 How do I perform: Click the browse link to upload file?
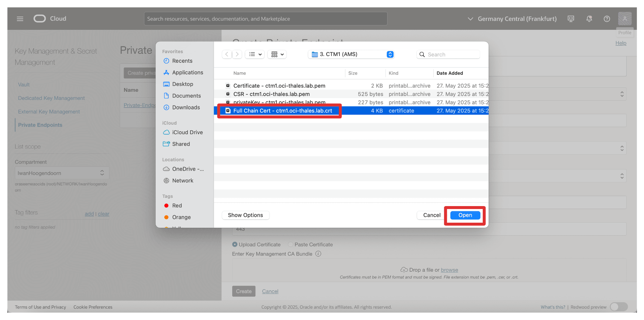(x=449, y=270)
